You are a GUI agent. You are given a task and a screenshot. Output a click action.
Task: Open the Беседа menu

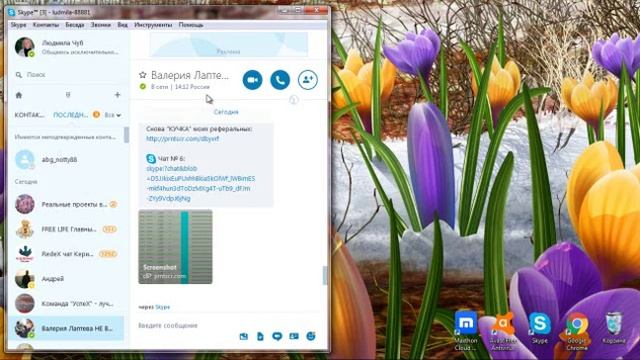(x=75, y=25)
